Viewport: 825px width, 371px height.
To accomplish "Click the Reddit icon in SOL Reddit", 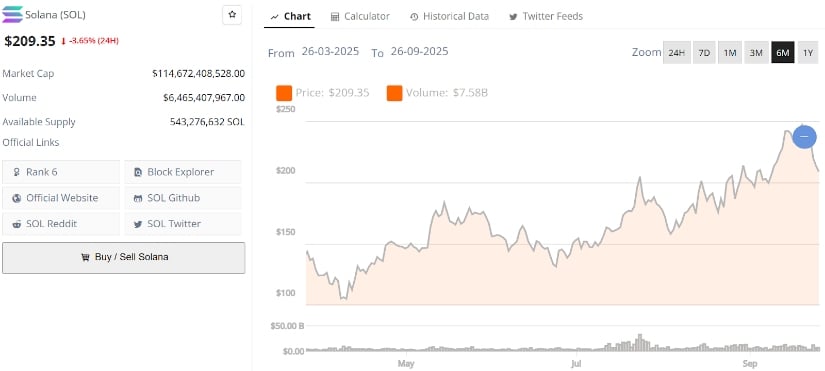I will [17, 224].
